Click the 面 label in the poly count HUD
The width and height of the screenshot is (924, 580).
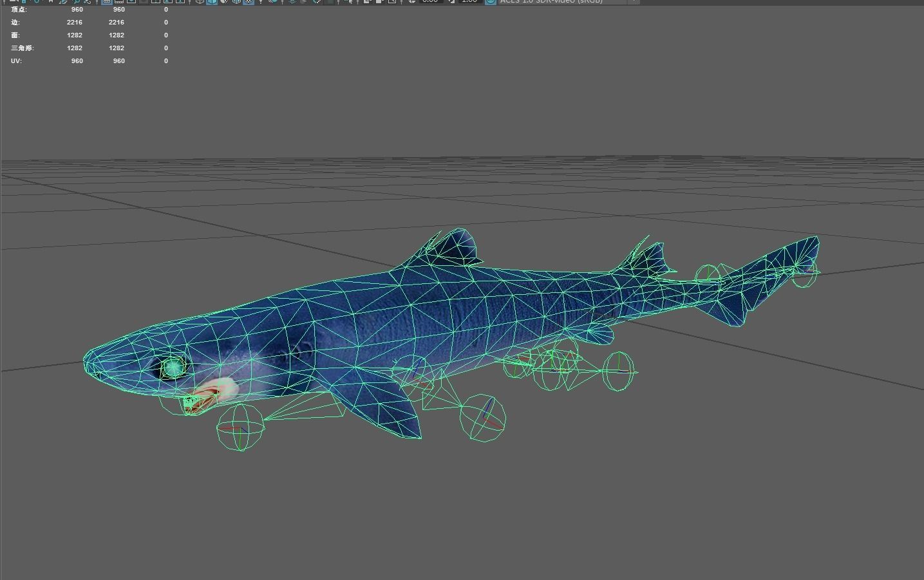tap(15, 35)
